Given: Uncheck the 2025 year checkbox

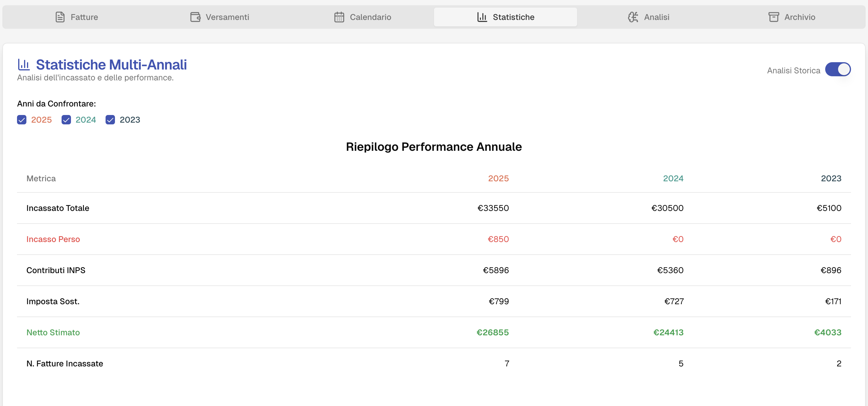Looking at the screenshot, I should pyautogui.click(x=22, y=120).
